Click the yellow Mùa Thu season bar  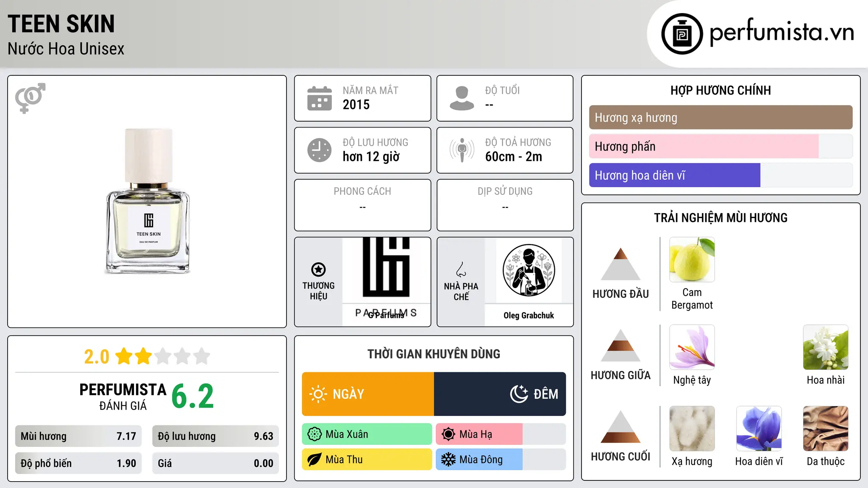(367, 460)
